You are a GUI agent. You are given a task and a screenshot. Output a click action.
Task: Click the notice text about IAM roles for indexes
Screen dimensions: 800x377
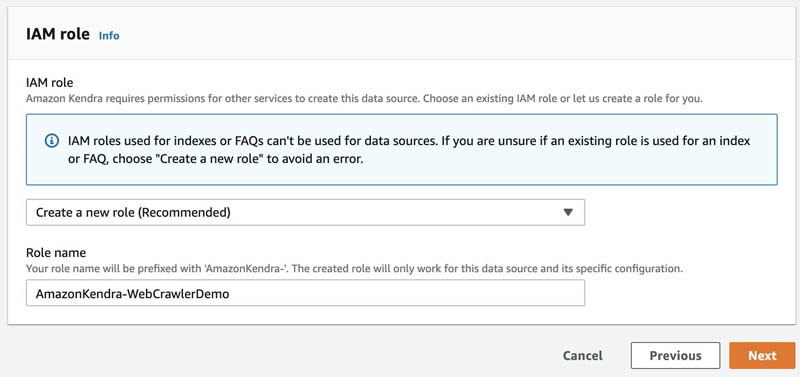409,149
